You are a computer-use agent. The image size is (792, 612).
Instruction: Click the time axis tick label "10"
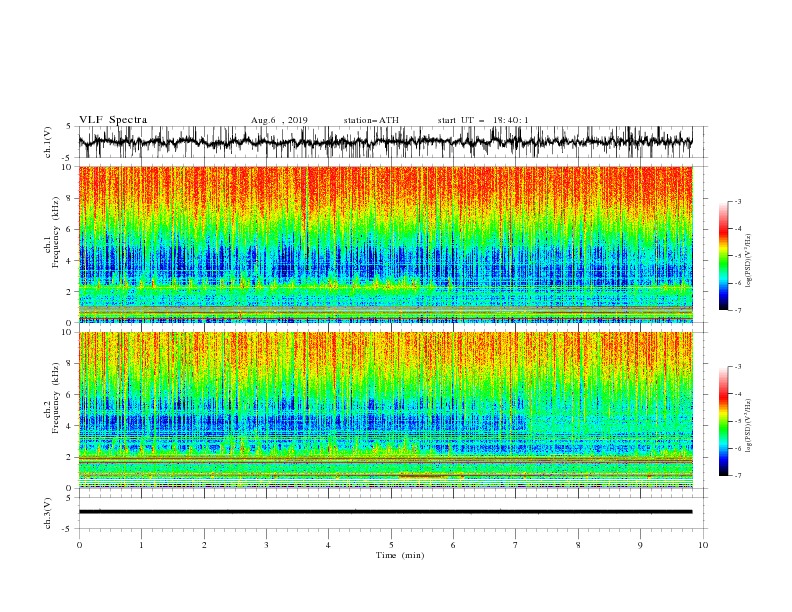(x=703, y=545)
